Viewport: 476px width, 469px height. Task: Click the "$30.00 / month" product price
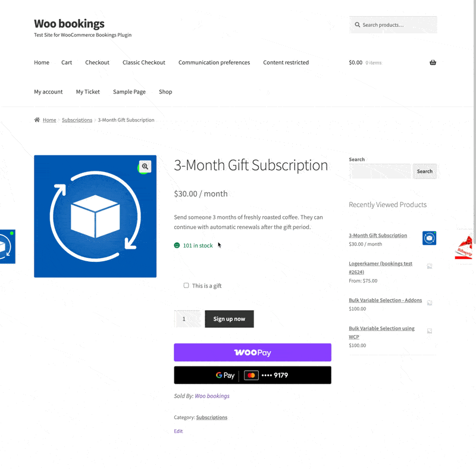point(201,194)
